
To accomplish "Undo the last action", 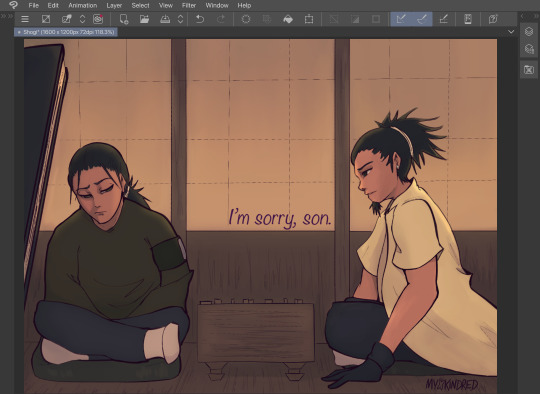I will click(200, 19).
